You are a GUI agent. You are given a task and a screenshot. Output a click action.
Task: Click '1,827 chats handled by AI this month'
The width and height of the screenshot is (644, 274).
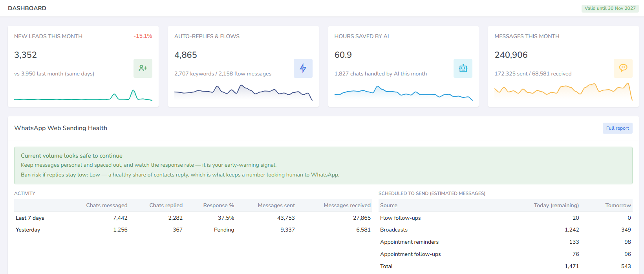[381, 74]
